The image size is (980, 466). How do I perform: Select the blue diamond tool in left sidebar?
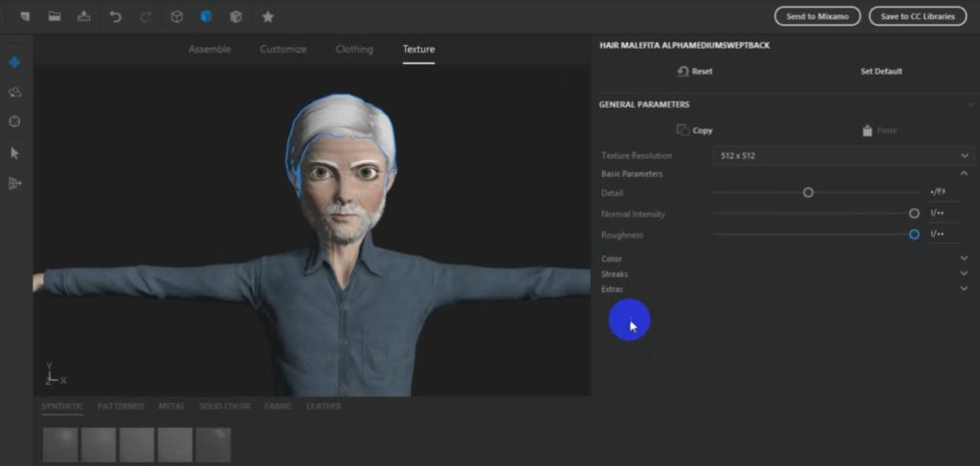point(15,62)
